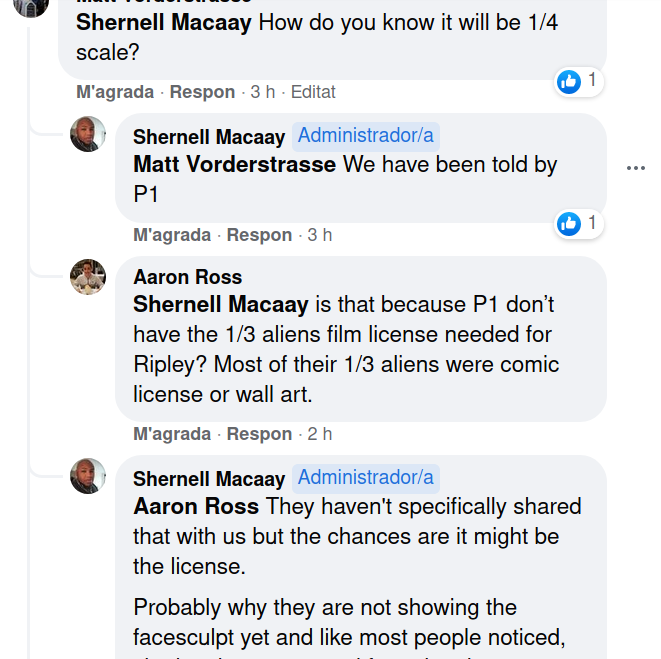Click Shernell Macaay's avatar on P1 reply
This screenshot has width=661, height=659.
click(88, 134)
